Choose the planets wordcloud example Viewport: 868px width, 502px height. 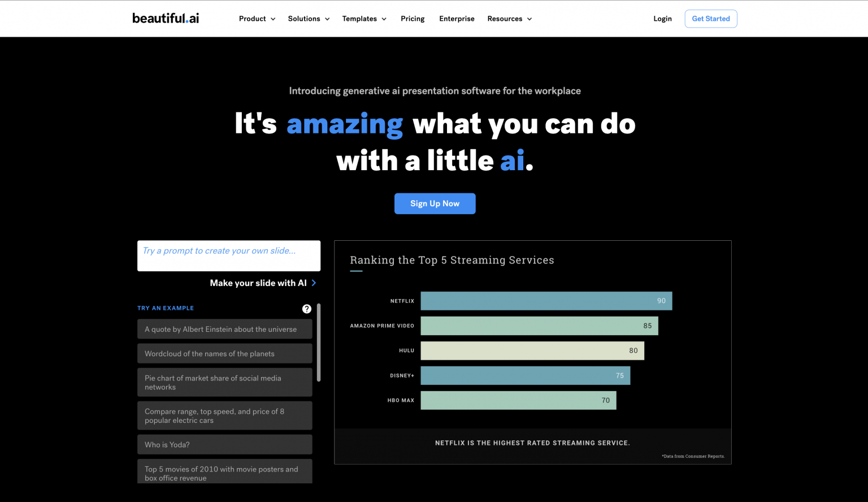click(x=224, y=353)
